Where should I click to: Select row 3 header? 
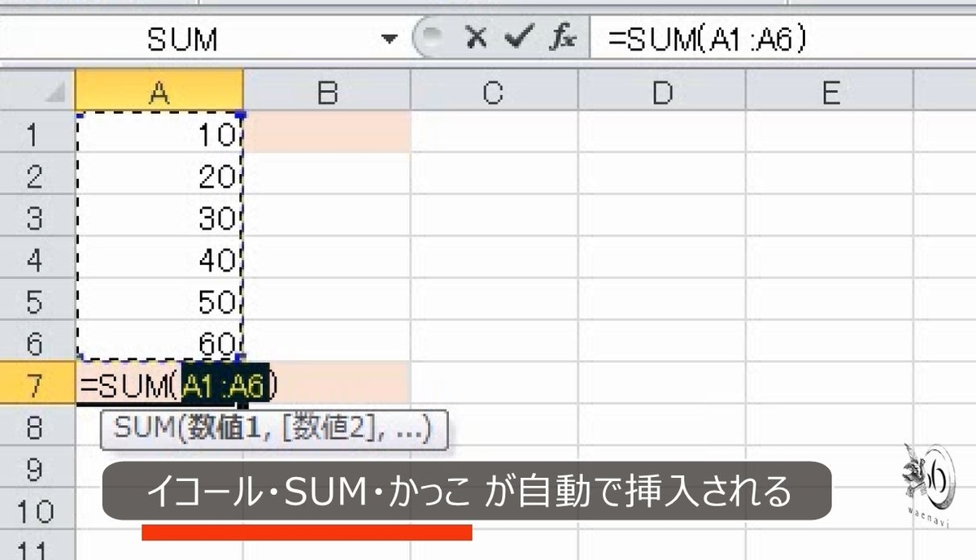pyautogui.click(x=37, y=216)
